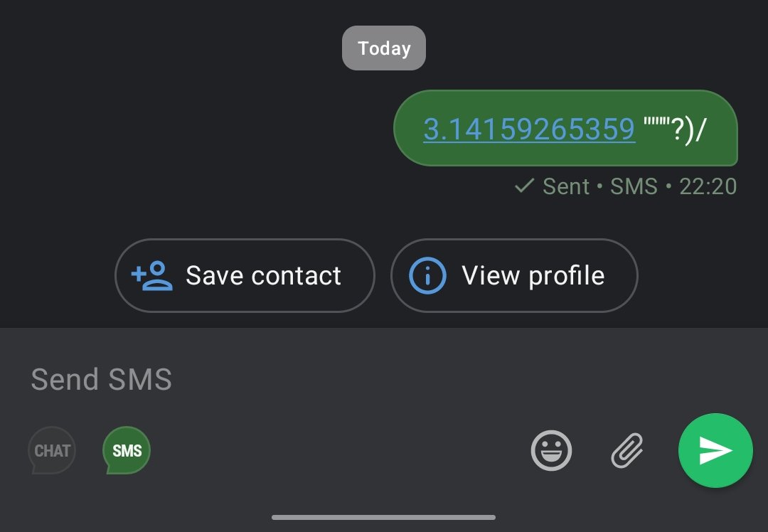Image resolution: width=768 pixels, height=532 pixels.
Task: Tap the paperclip attachment icon
Action: click(627, 450)
